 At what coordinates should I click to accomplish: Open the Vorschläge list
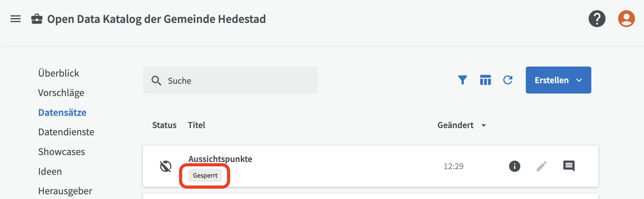pyautogui.click(x=61, y=93)
